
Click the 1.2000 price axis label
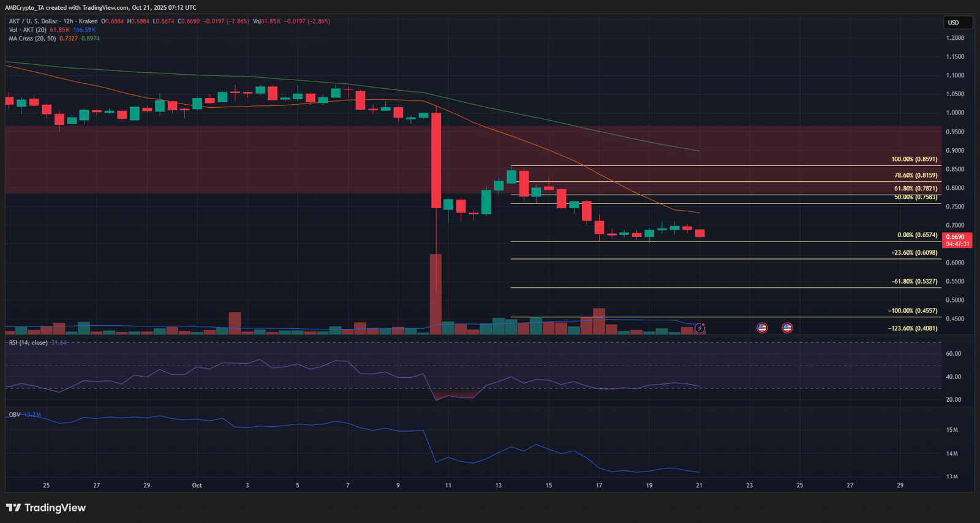(955, 38)
